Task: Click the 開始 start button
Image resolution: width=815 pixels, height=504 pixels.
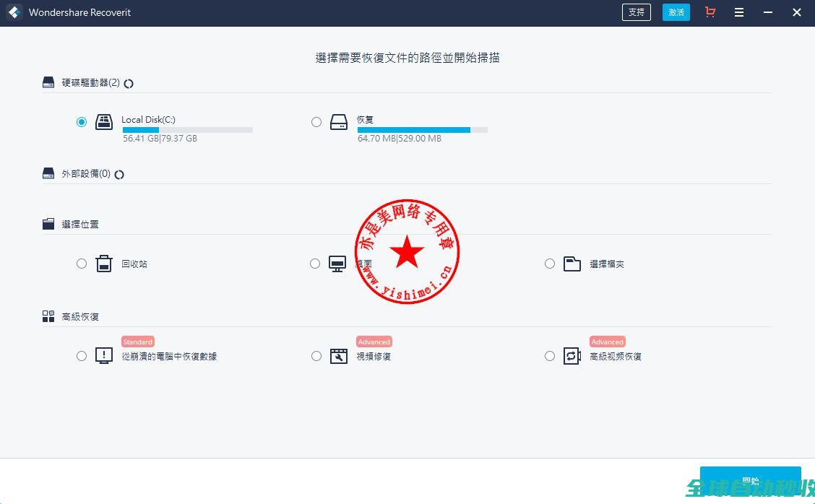Action: coord(750,481)
